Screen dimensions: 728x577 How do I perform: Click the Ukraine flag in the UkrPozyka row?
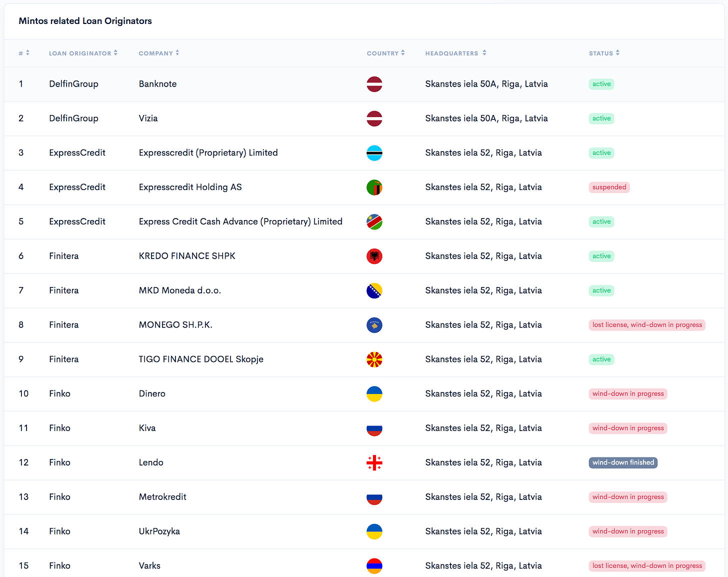(x=374, y=531)
